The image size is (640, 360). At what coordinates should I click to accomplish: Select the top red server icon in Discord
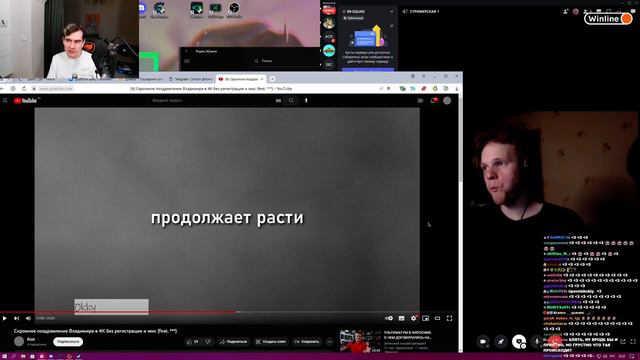pos(329,11)
